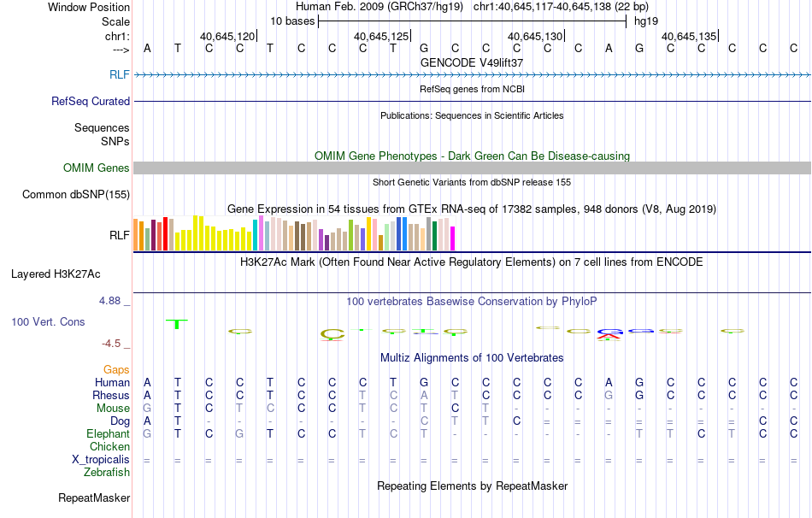Click the ---> strand direction arrow label
812x518 pixels.
click(x=121, y=50)
